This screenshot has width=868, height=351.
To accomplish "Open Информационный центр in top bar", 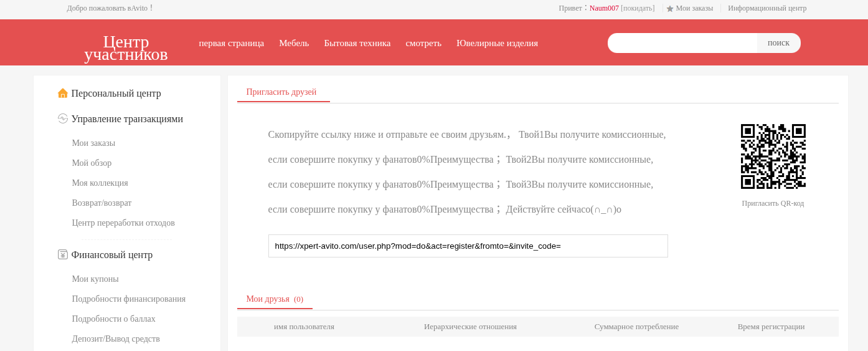I will click(x=767, y=8).
